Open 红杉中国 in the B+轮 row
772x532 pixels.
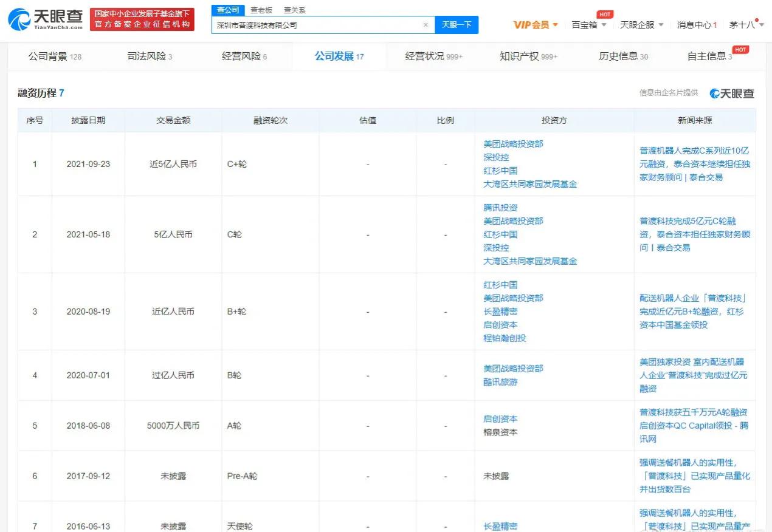(500, 285)
